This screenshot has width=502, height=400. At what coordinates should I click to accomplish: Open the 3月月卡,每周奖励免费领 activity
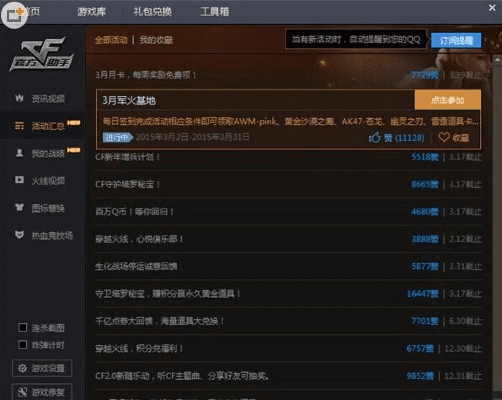point(145,75)
